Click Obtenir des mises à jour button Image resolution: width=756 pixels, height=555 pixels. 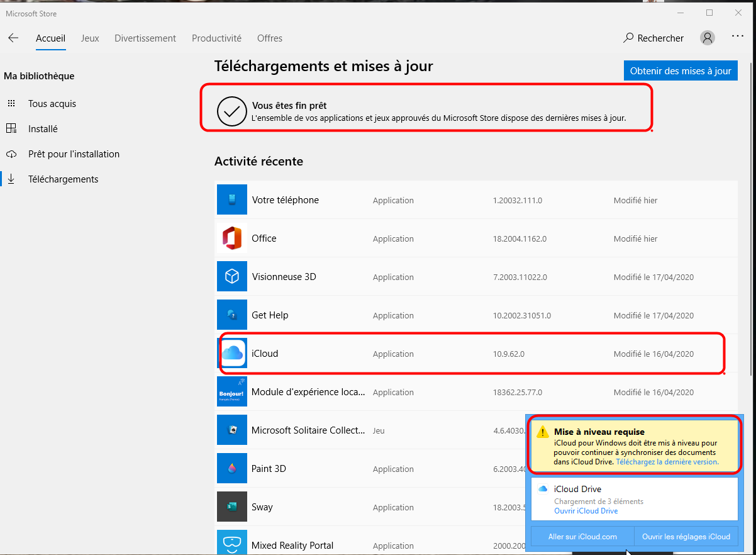(681, 71)
